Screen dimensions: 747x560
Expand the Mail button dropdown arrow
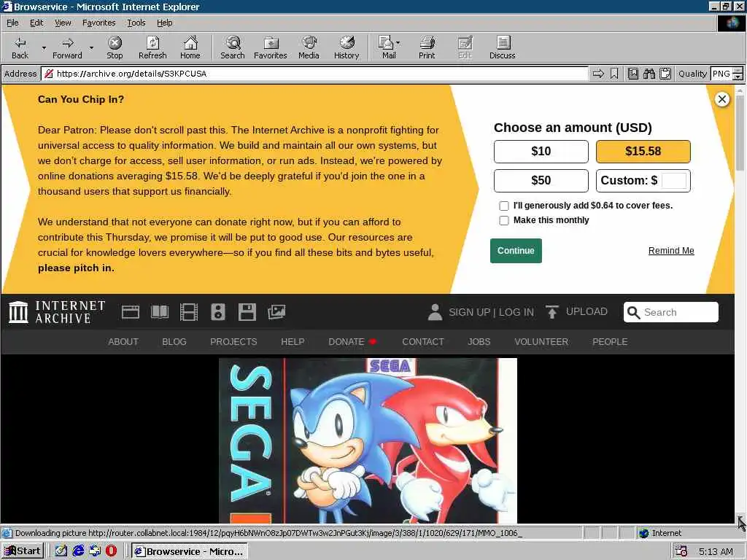click(398, 43)
